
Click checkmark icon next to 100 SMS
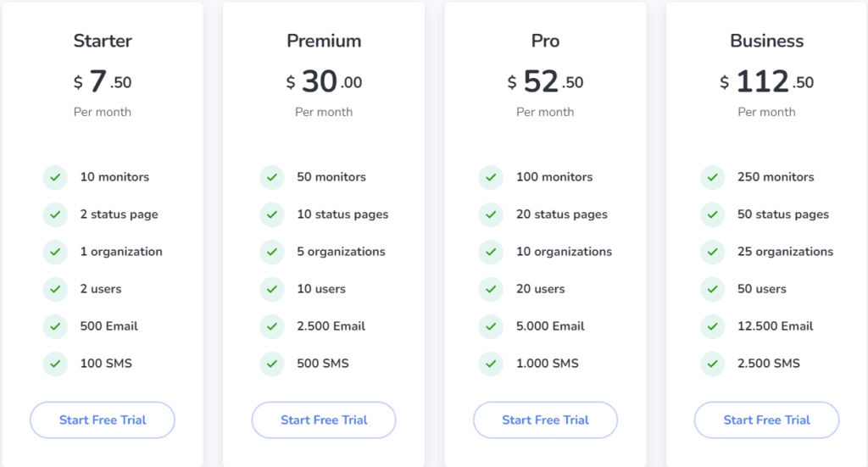55,364
